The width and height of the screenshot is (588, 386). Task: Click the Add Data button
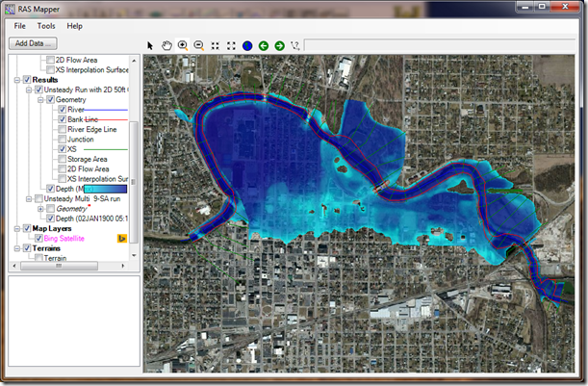pos(33,43)
